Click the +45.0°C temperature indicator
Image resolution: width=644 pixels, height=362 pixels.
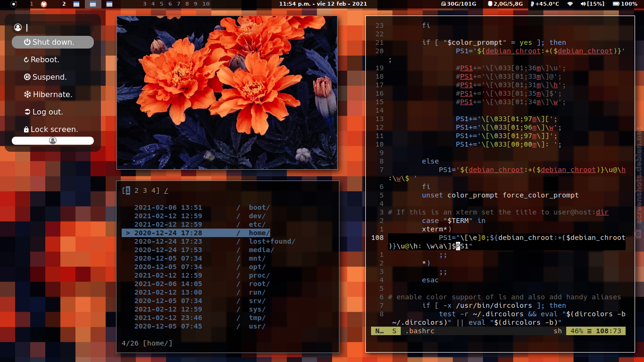tap(545, 4)
